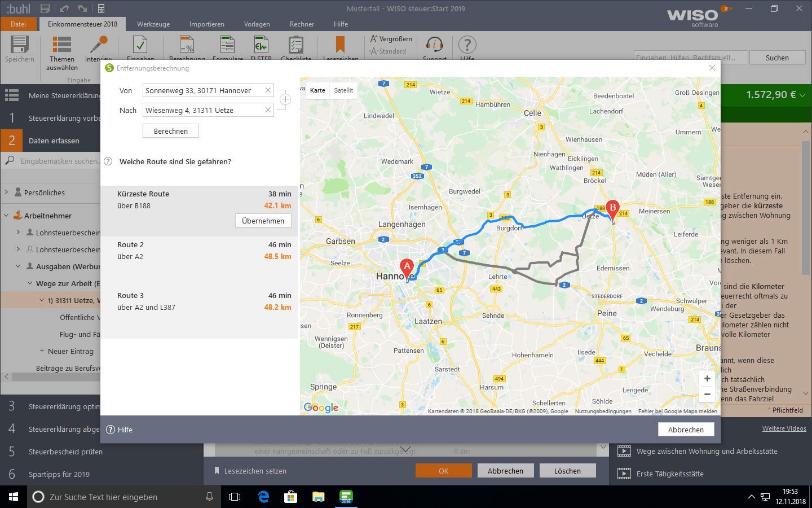Click Standard text size option
Image resolution: width=812 pixels, height=508 pixels.
[x=387, y=51]
